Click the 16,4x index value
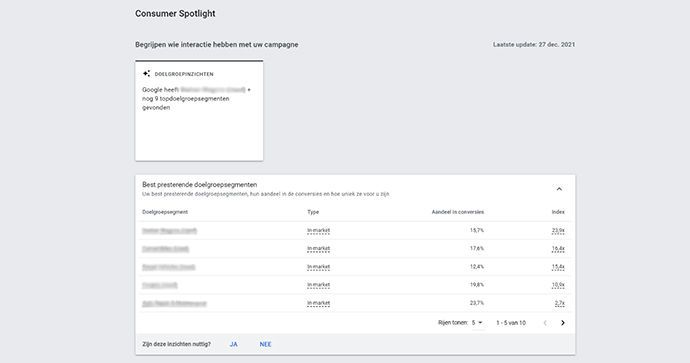The width and height of the screenshot is (690, 363). pos(558,249)
